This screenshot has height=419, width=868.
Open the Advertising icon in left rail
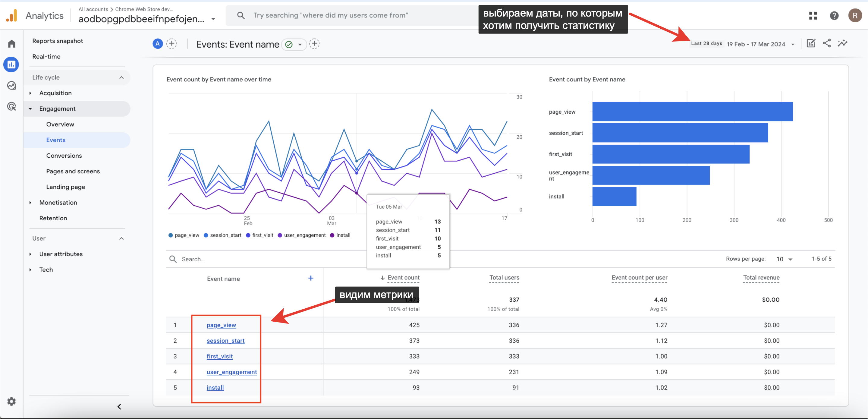click(x=12, y=106)
